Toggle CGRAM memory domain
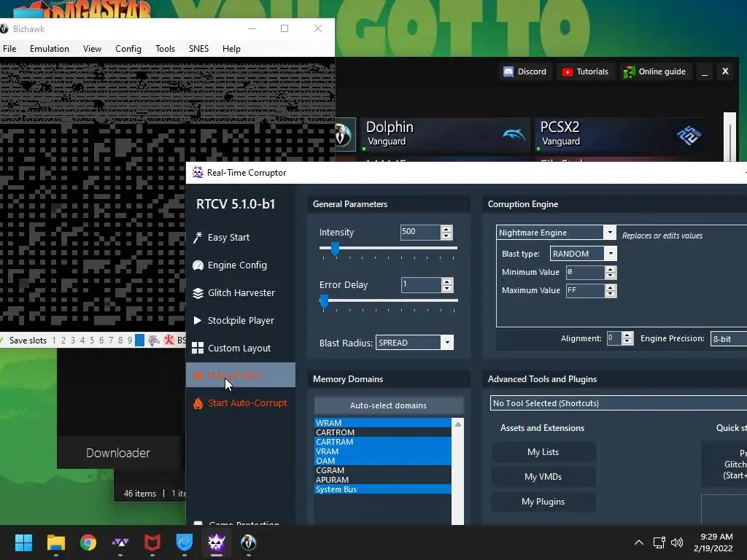747x560 pixels. (382, 470)
